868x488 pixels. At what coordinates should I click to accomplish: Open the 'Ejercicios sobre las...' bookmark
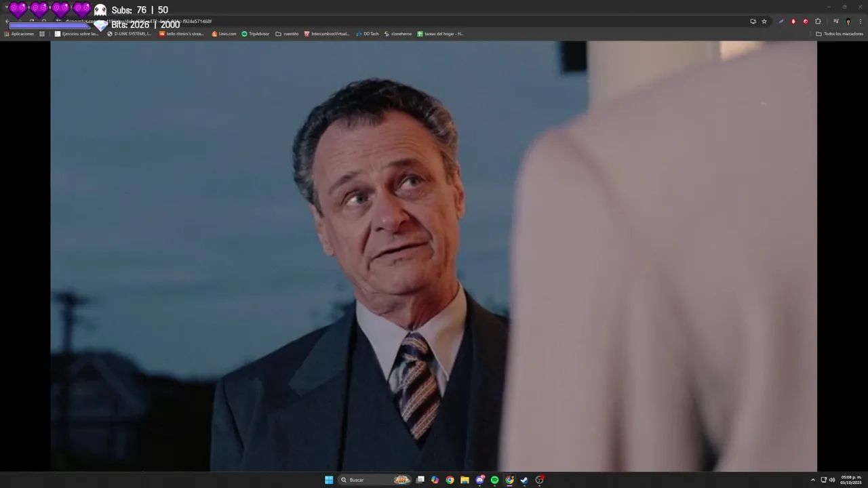point(77,34)
